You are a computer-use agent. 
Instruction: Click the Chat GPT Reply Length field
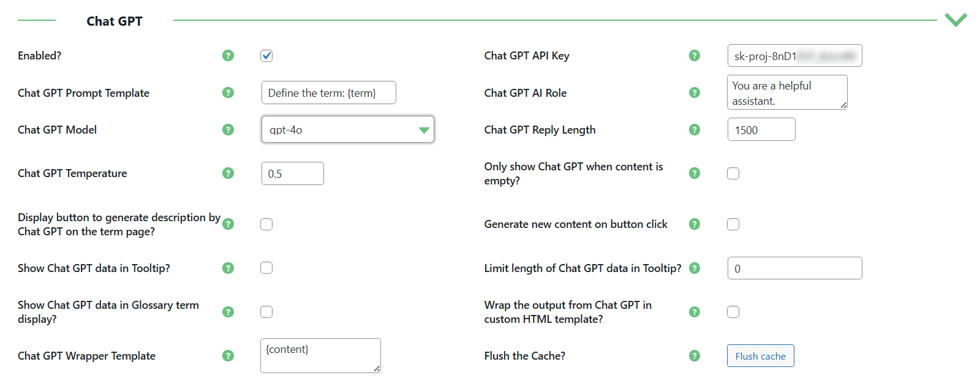click(x=761, y=130)
